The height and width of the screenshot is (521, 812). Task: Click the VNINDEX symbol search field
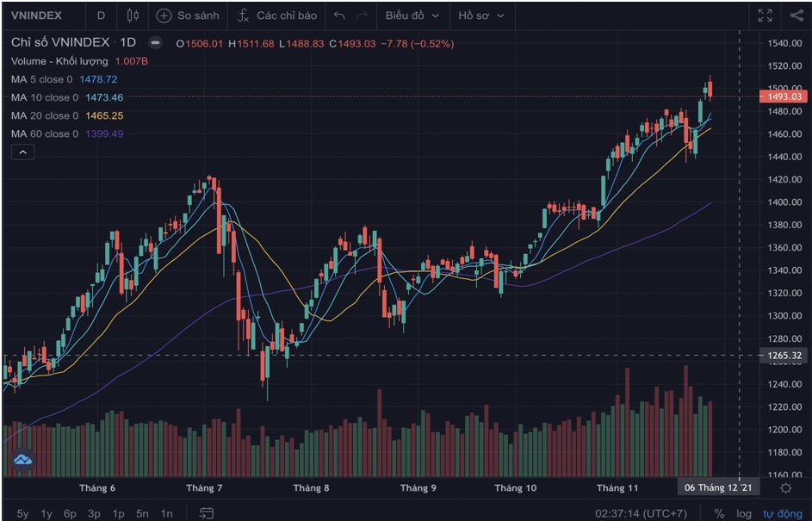(36, 16)
